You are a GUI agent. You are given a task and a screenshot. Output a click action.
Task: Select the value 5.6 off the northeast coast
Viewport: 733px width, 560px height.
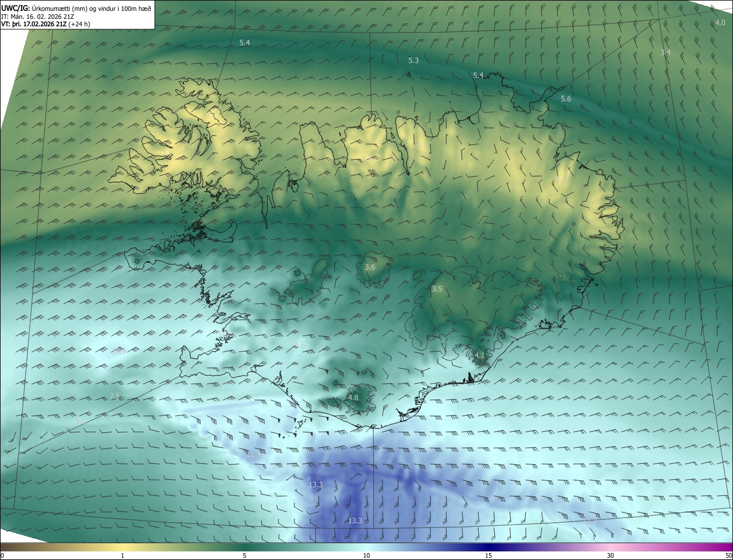(x=566, y=99)
